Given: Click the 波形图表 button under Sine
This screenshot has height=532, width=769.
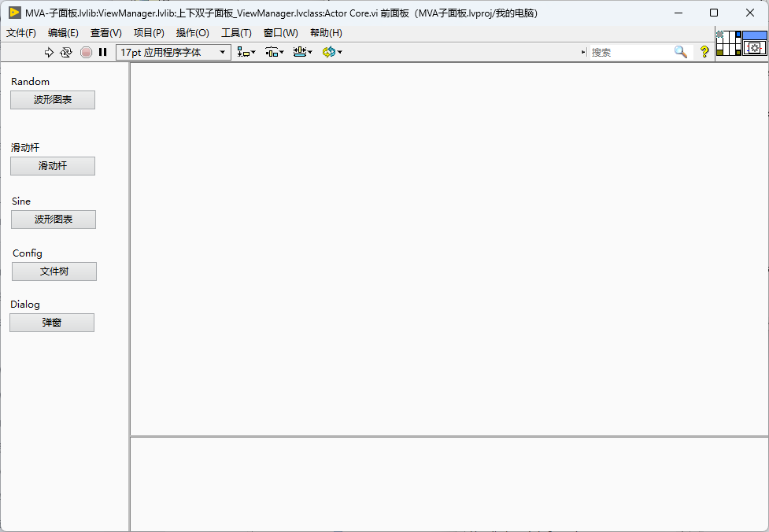Looking at the screenshot, I should [x=54, y=220].
